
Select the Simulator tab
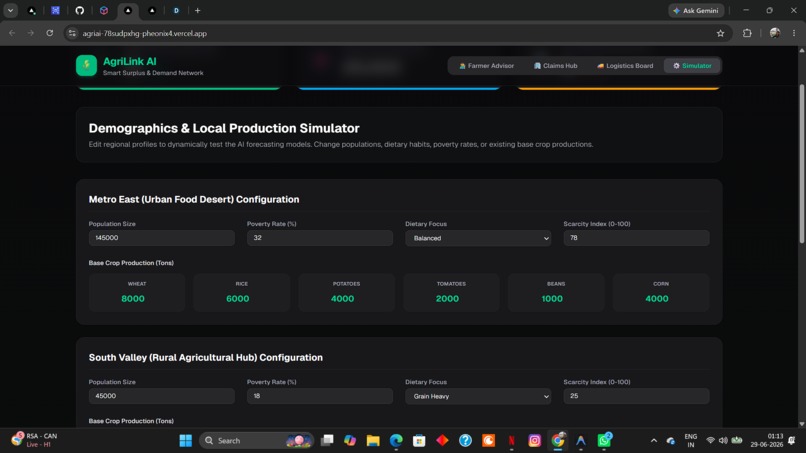tap(693, 66)
